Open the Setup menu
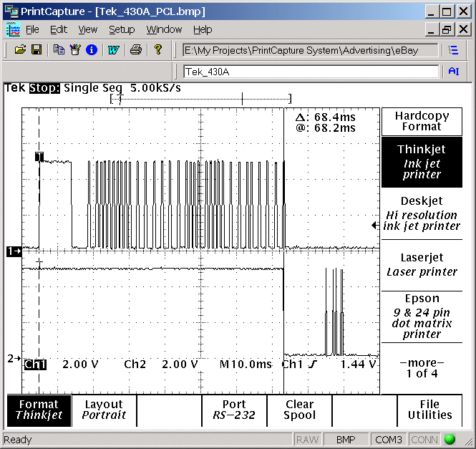This screenshot has width=476, height=449. 122,30
